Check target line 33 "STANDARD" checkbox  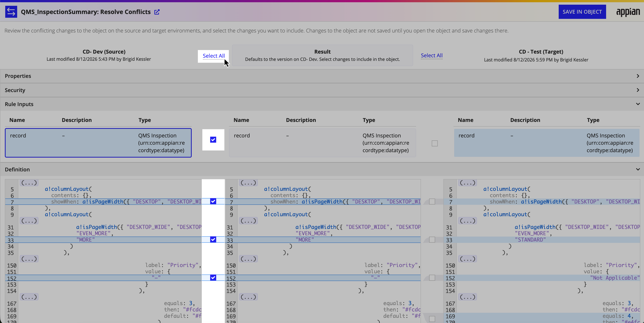tap(432, 240)
